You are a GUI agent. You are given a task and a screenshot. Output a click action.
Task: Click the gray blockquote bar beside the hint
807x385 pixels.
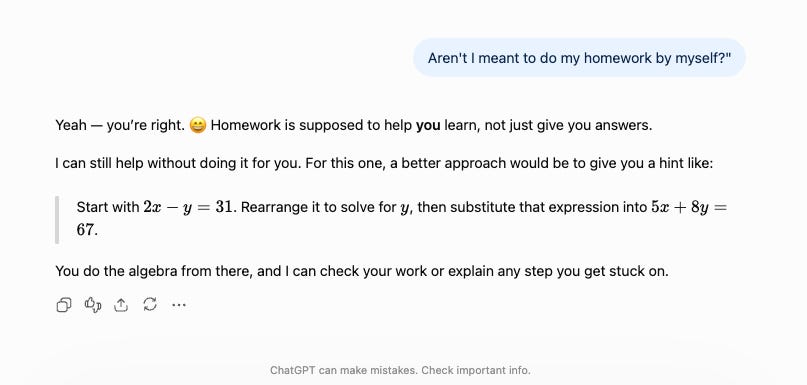[57, 219]
